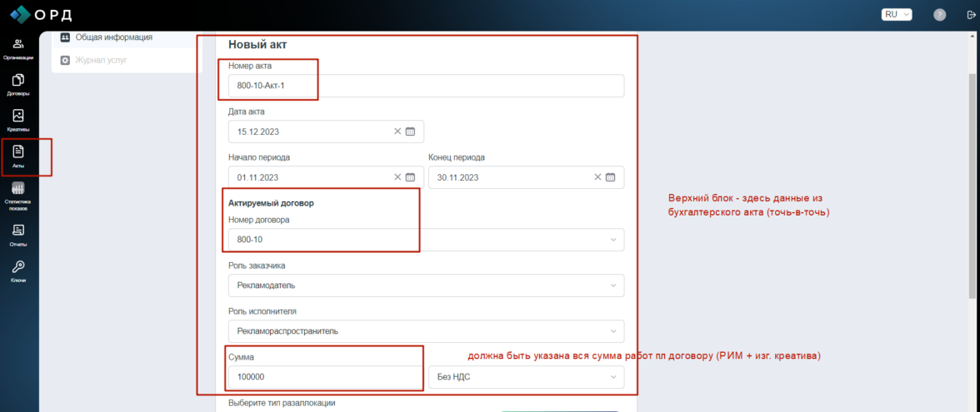Open the Акты sidebar section
Viewport: 980px width, 412px height.
coord(18,156)
